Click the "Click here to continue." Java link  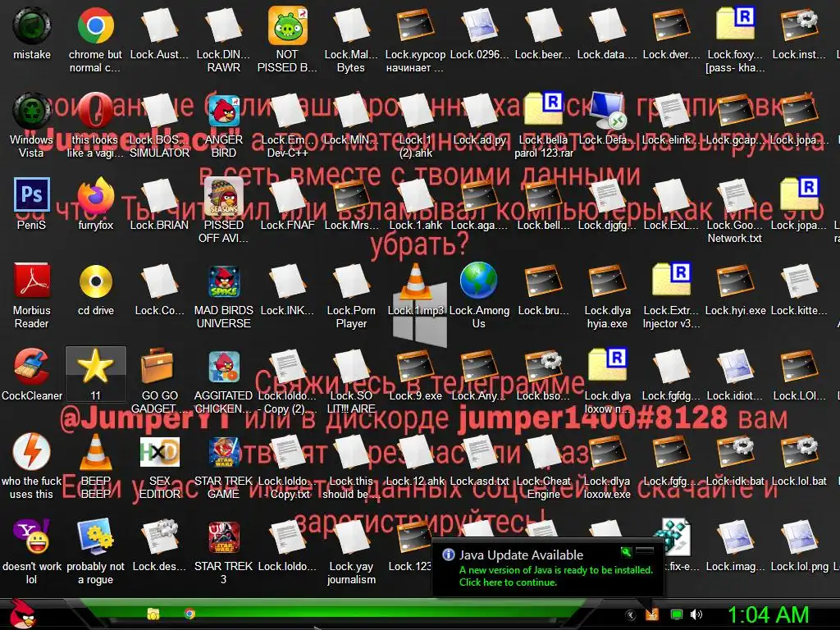(508, 582)
